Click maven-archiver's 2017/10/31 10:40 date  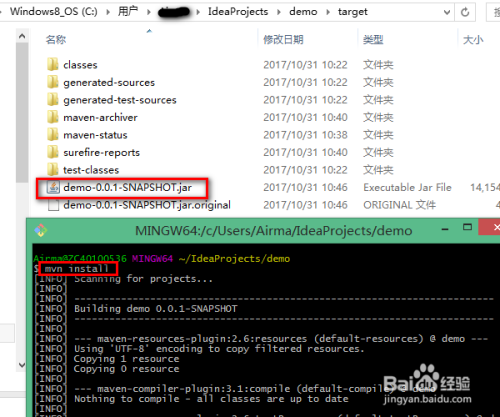305,117
